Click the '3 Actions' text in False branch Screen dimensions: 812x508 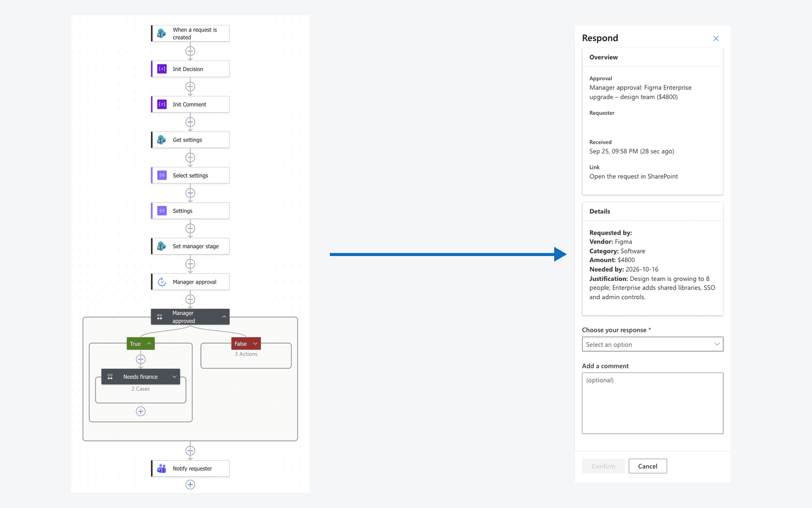click(246, 354)
